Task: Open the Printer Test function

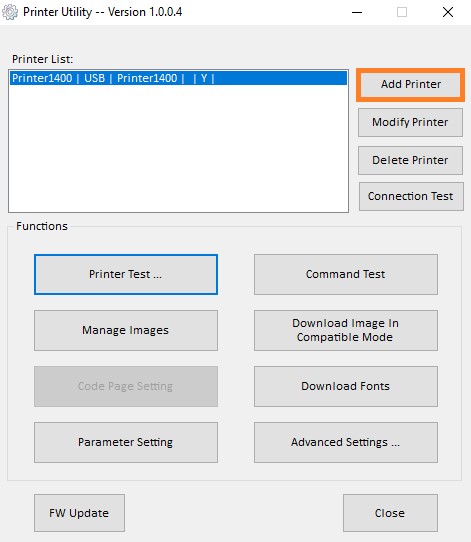Action: [x=126, y=274]
